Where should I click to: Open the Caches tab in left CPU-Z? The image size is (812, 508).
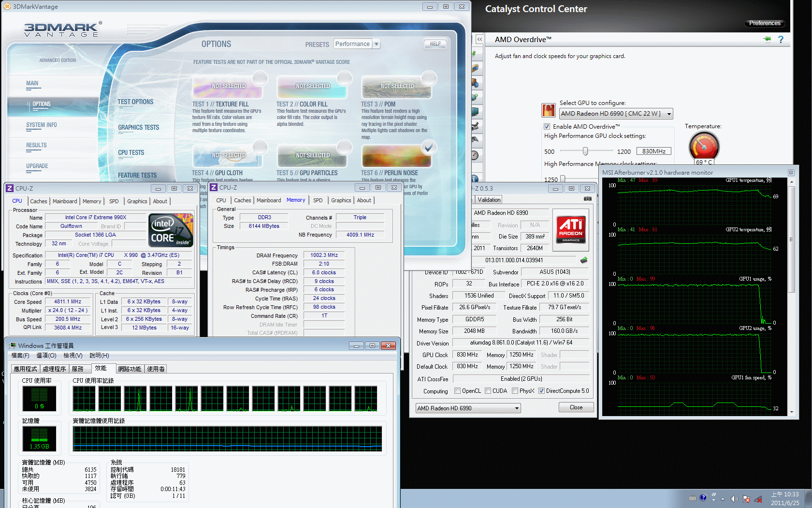point(39,201)
